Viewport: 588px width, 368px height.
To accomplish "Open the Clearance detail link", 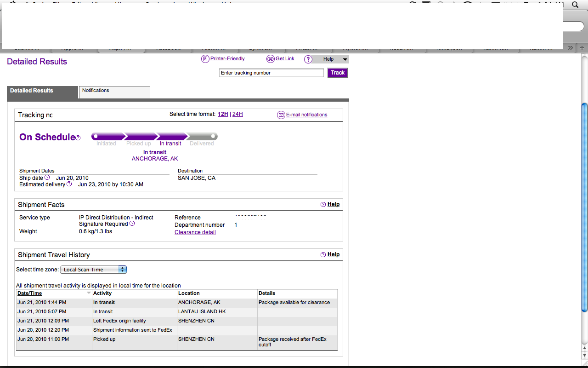I will (195, 232).
